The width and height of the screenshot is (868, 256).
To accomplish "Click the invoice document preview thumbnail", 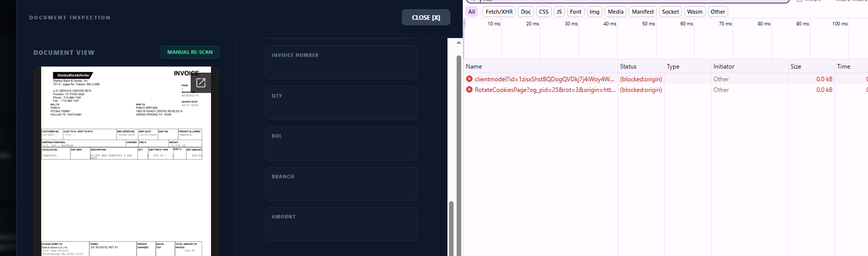I will tap(126, 161).
